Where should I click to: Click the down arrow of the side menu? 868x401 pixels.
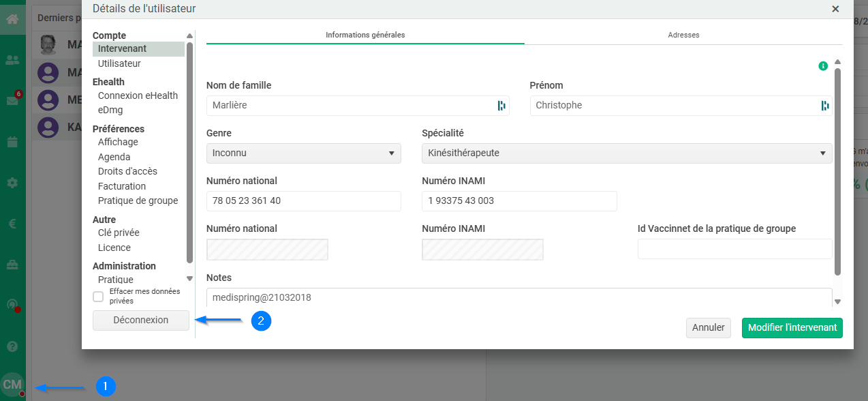coord(189,278)
